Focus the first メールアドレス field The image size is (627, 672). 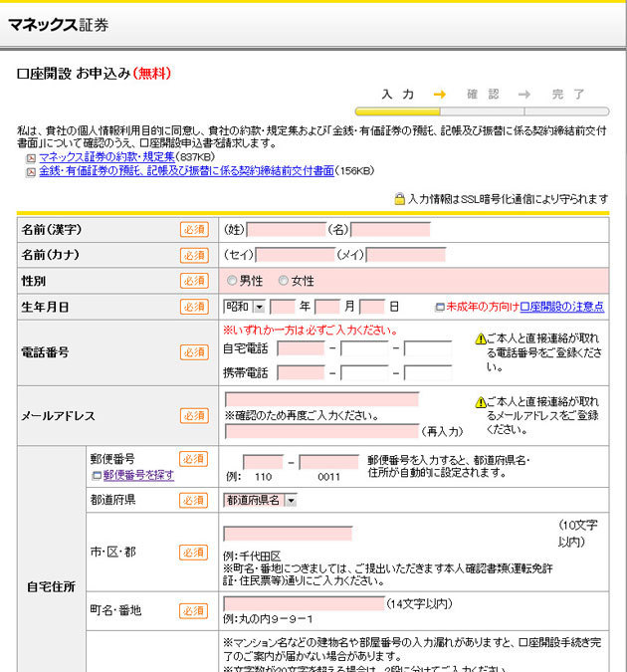tap(321, 399)
